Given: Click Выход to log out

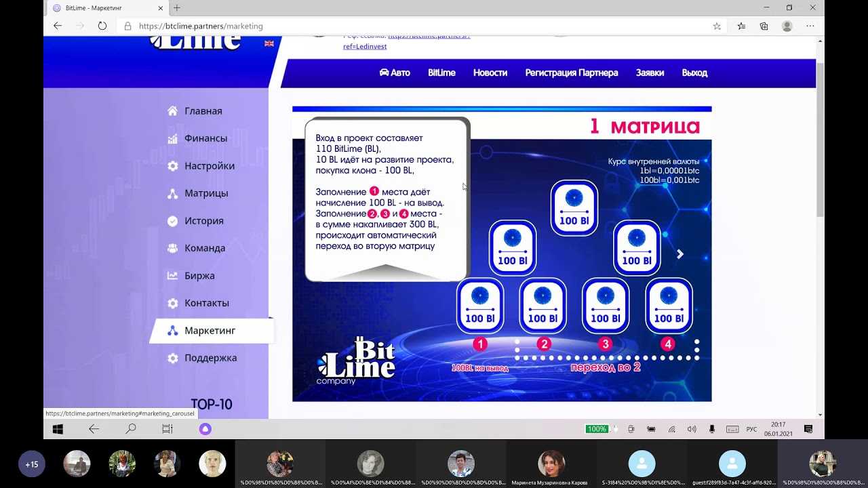Looking at the screenshot, I should 694,73.
